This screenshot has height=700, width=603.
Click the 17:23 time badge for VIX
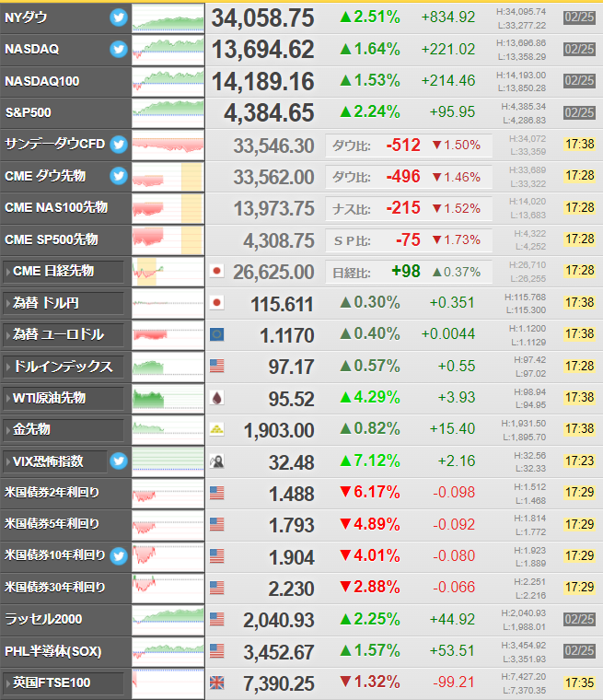tap(579, 461)
